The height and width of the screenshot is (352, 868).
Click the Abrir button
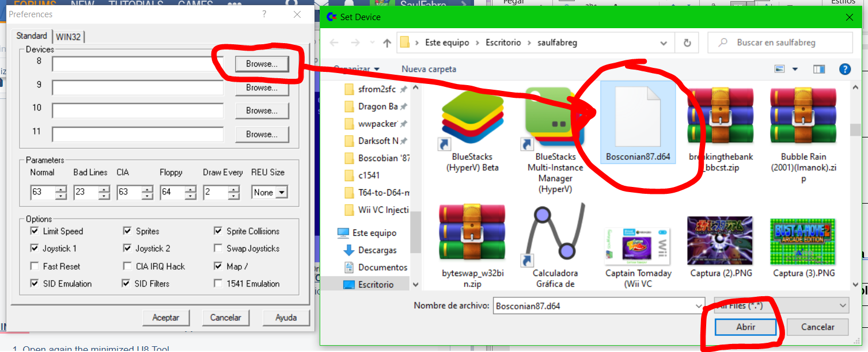click(745, 327)
